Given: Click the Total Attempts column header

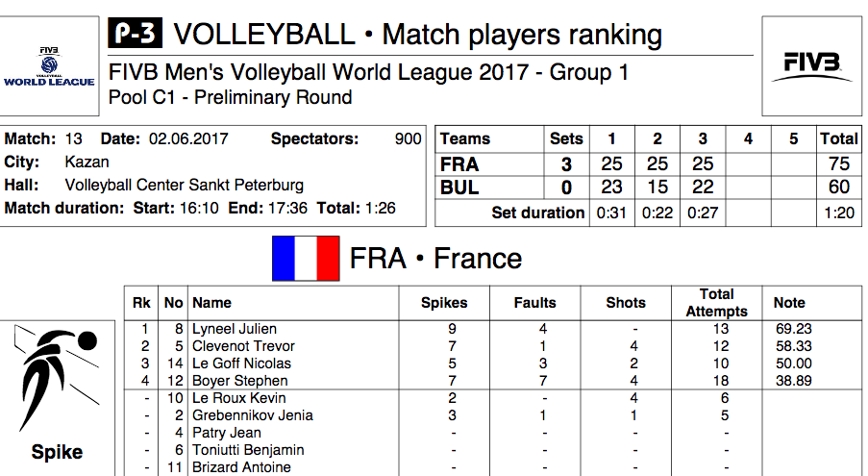Looking at the screenshot, I should click(716, 302).
